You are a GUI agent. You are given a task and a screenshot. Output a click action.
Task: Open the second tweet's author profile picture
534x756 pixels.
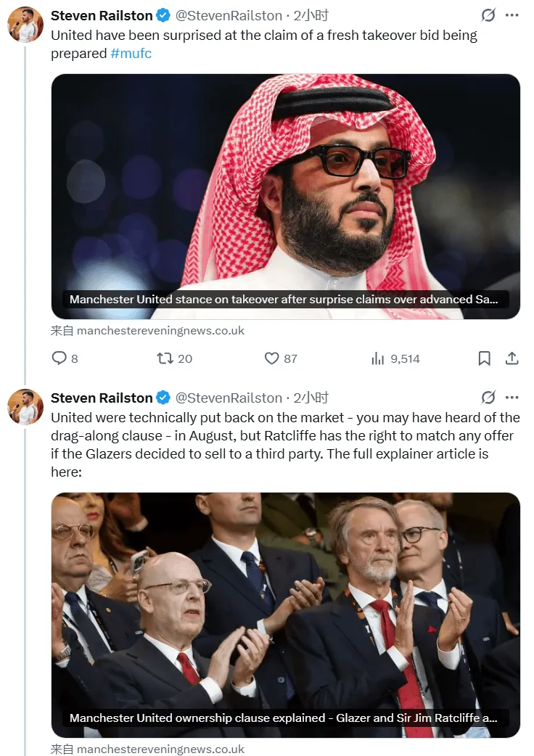coord(25,406)
